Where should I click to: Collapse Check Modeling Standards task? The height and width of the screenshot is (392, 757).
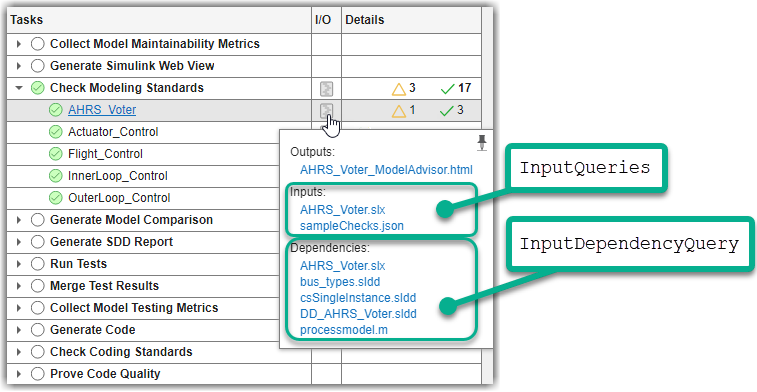[x=19, y=88]
